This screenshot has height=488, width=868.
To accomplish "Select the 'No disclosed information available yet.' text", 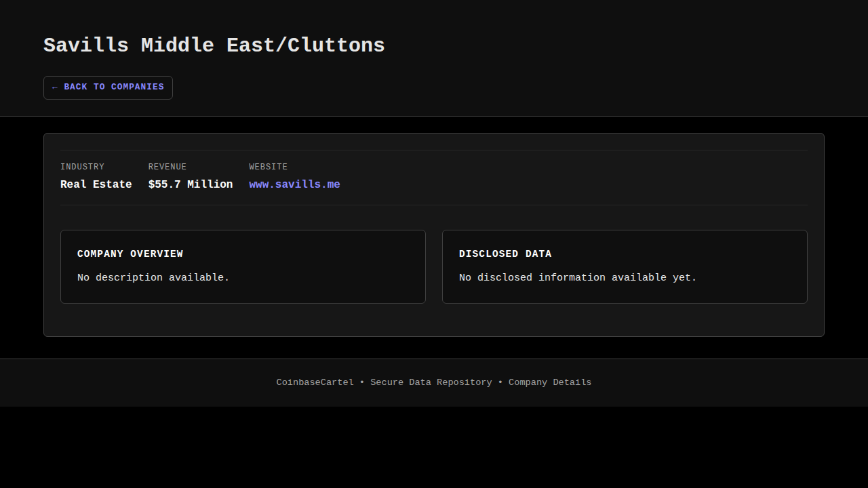I will (578, 277).
